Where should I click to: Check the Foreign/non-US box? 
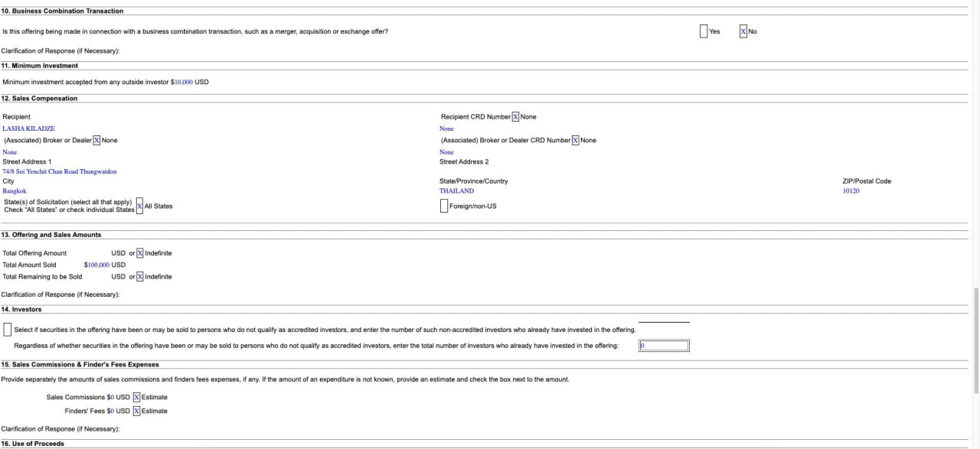[x=444, y=206]
